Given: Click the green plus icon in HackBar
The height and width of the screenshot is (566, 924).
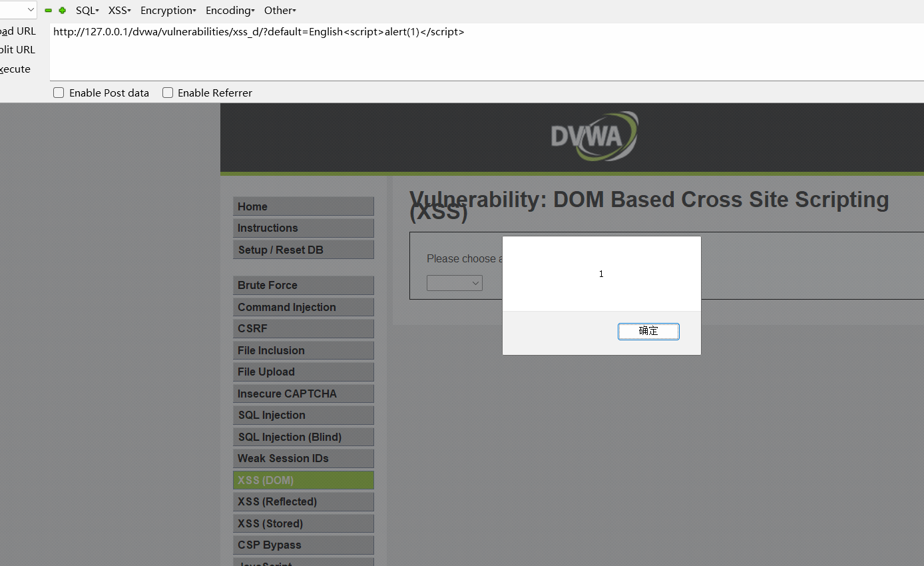Looking at the screenshot, I should pos(63,11).
